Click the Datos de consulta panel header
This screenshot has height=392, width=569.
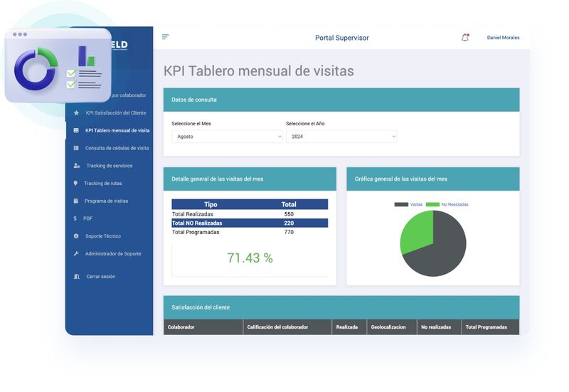341,100
